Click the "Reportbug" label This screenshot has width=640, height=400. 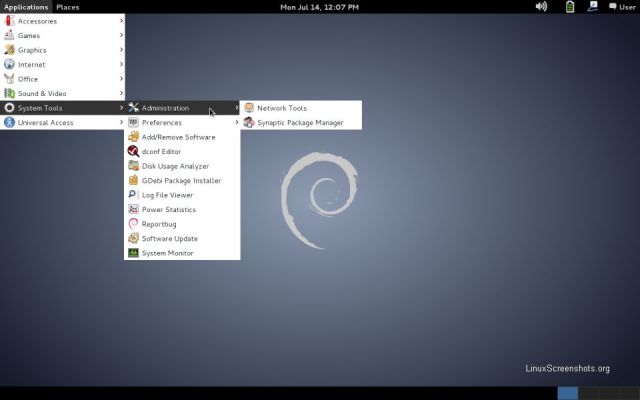click(x=159, y=224)
